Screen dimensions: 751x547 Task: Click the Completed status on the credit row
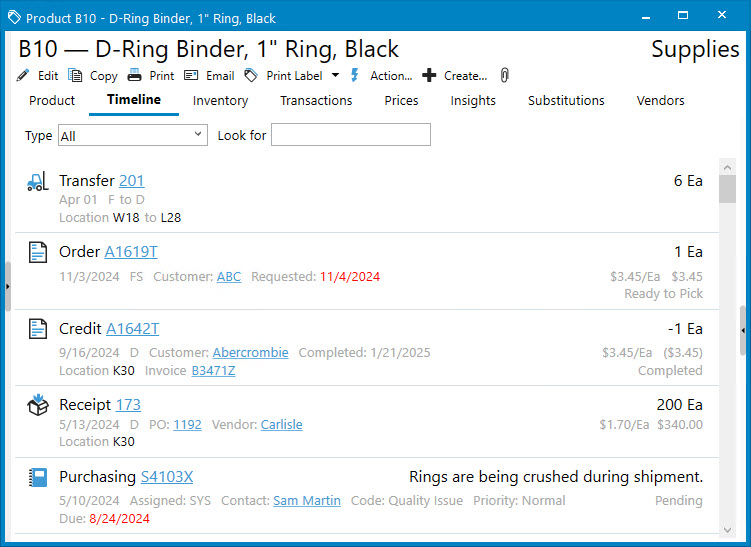pos(670,371)
